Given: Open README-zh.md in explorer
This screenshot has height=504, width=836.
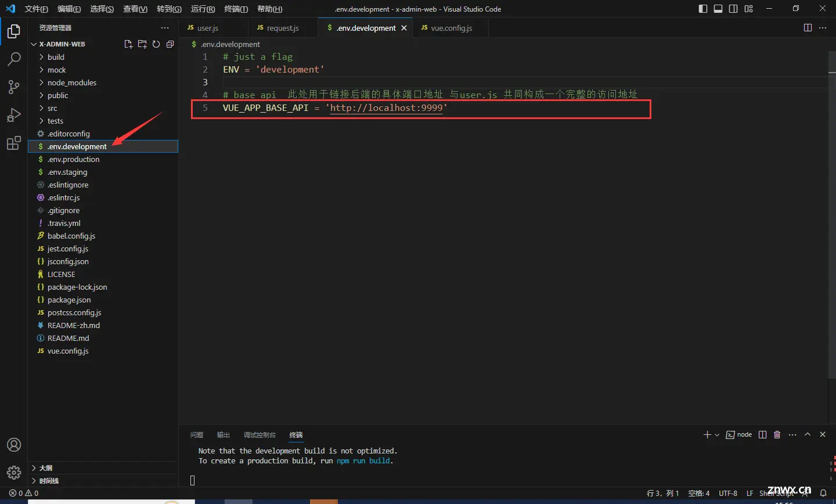Looking at the screenshot, I should [103, 325].
